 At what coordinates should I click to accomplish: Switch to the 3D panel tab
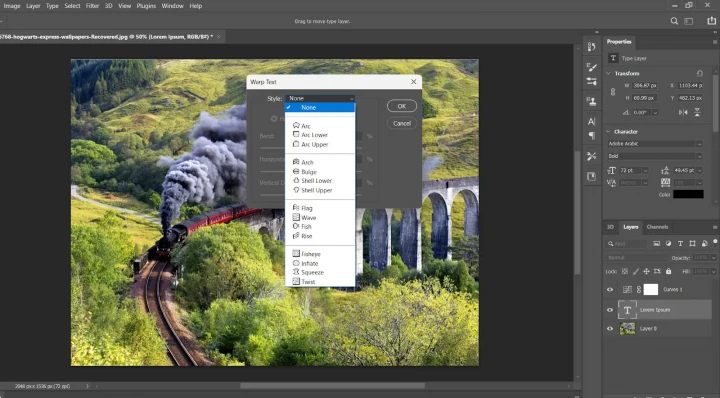[610, 227]
